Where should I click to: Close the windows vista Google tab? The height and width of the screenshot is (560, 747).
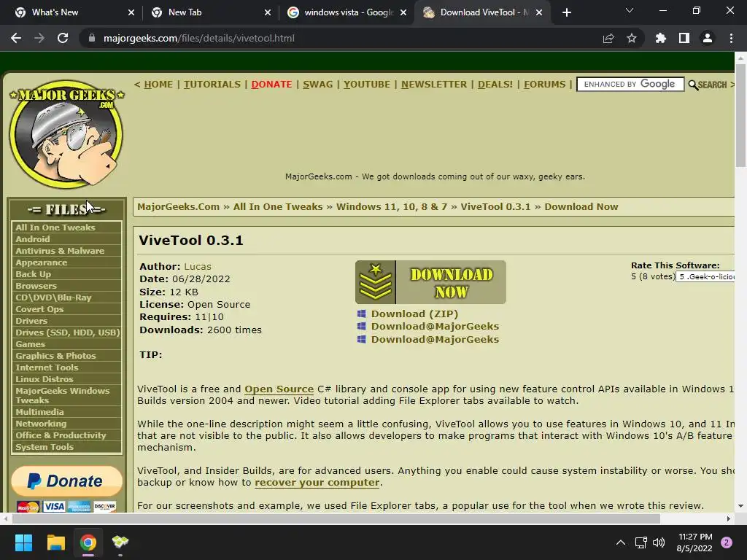pos(403,12)
